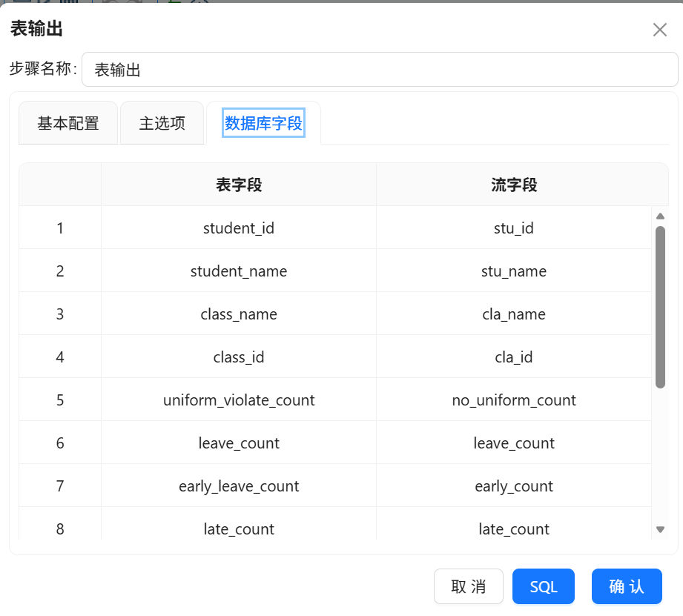The height and width of the screenshot is (616, 683).
Task: Click row number 1
Action: 60,228
